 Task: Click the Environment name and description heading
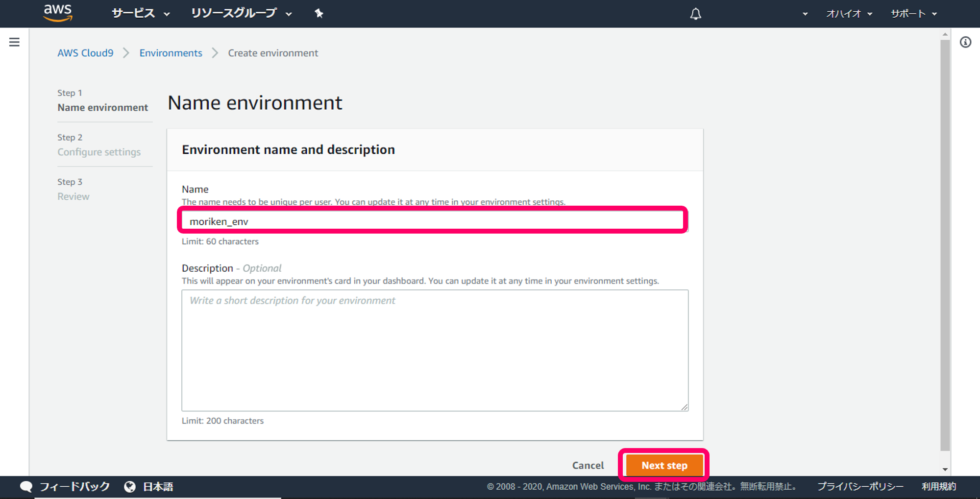click(288, 149)
